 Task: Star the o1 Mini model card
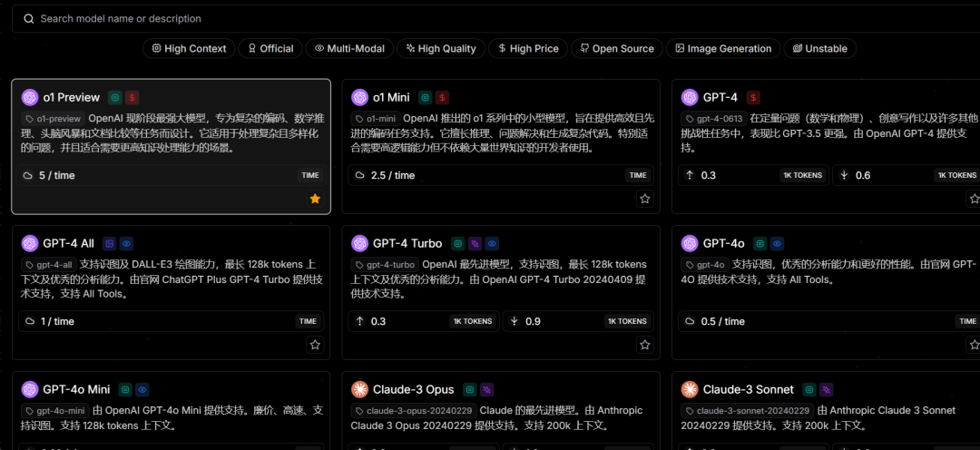pyautogui.click(x=645, y=199)
